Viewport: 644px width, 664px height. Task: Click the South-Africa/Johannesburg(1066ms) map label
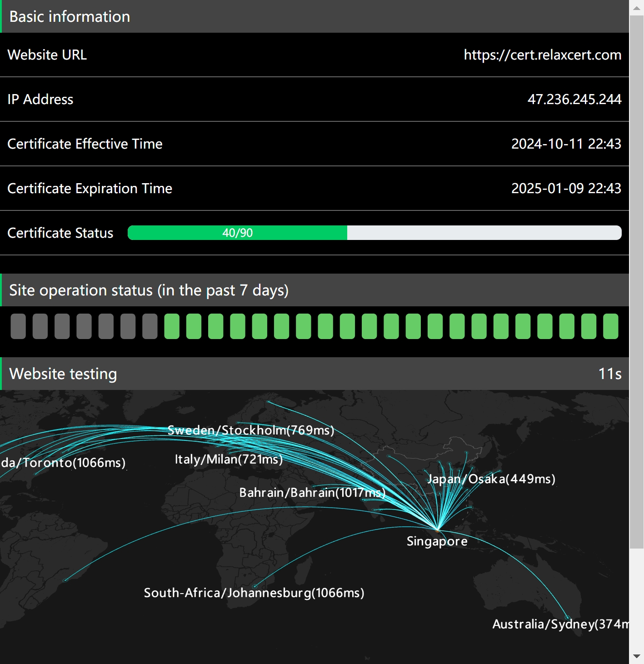tap(254, 593)
